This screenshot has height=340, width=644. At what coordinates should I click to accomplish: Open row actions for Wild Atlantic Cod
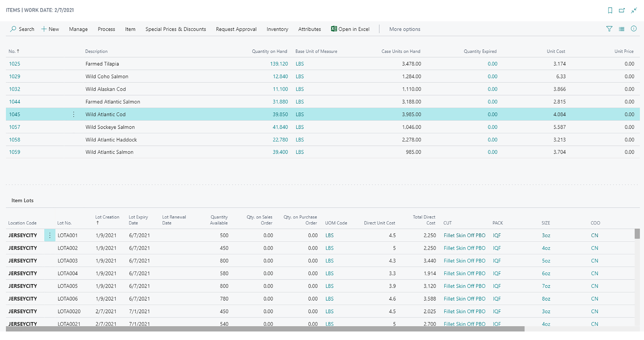pyautogui.click(x=74, y=114)
